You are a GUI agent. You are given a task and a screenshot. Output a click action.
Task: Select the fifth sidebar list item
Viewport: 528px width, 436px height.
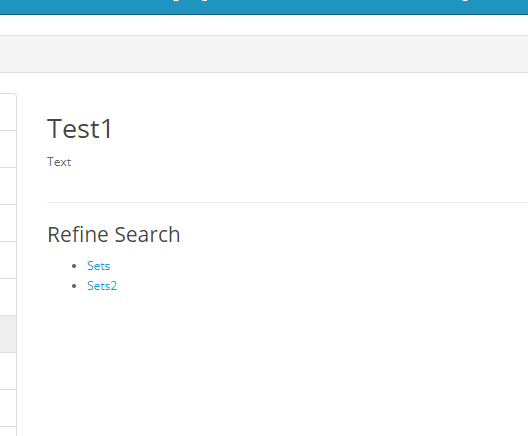8,260
